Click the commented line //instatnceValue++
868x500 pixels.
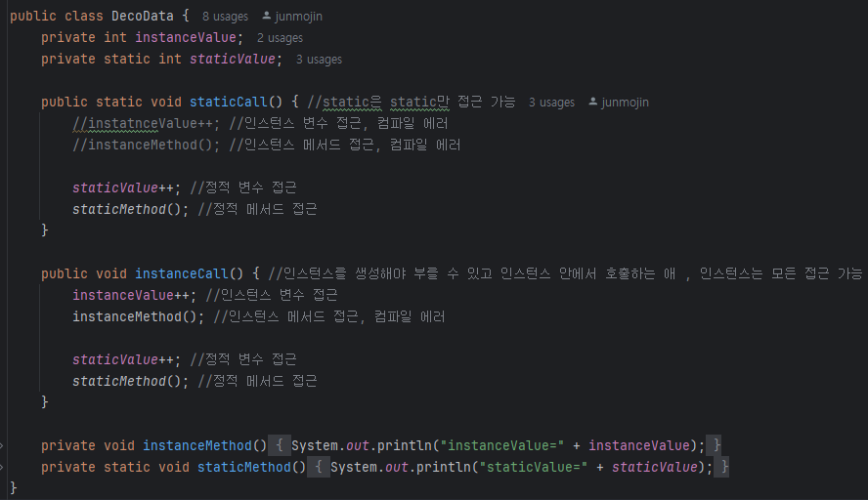point(146,124)
